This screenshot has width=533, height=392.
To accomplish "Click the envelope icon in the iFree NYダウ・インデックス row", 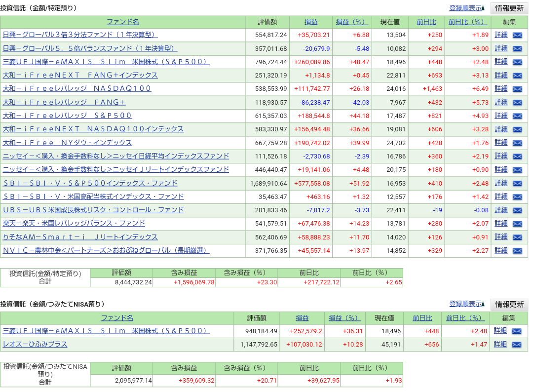I will (517, 143).
